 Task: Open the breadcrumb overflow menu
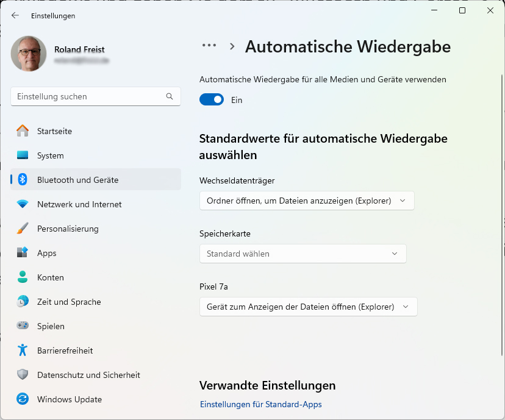click(209, 45)
